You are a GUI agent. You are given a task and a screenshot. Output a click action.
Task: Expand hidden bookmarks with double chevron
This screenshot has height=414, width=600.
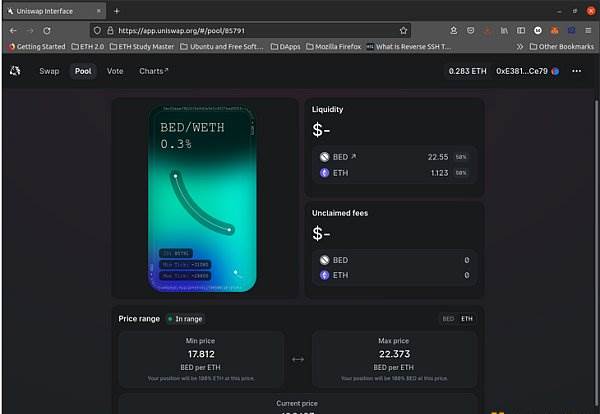click(519, 47)
